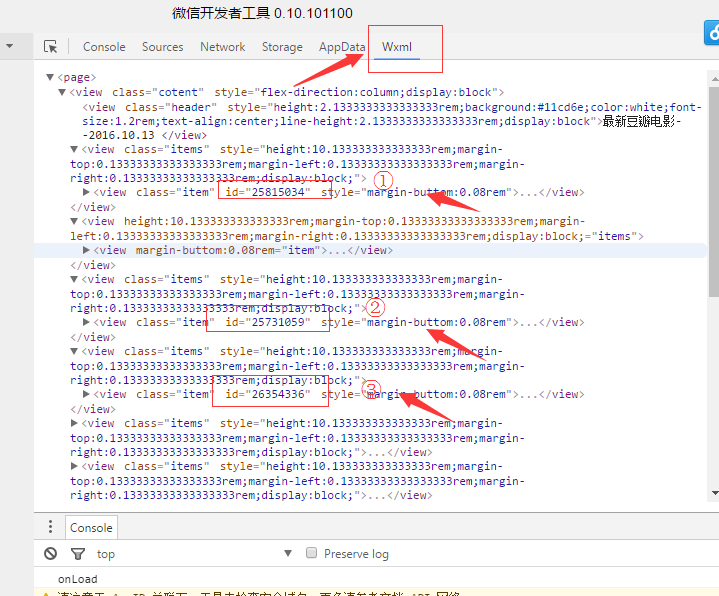The width and height of the screenshot is (719, 596).
Task: Expand the item with id 26354336
Action: point(86,394)
